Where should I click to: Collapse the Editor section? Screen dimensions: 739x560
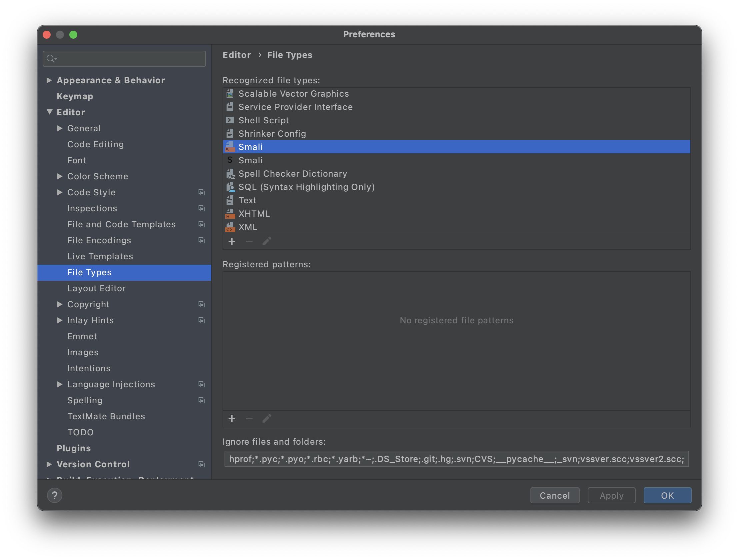[49, 112]
